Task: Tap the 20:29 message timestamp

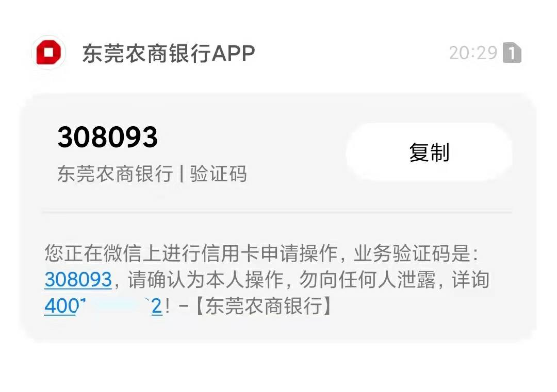Action: (x=473, y=53)
